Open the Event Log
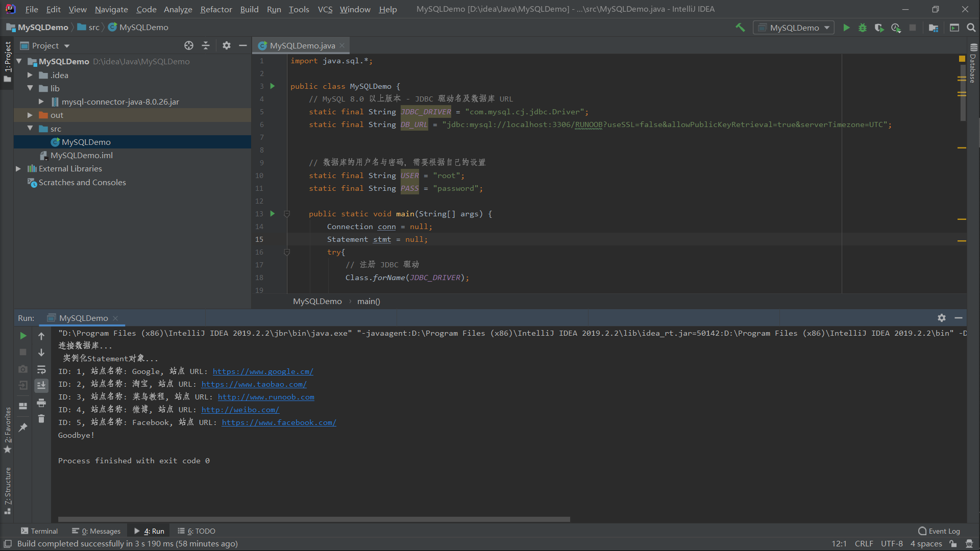 tap(939, 531)
